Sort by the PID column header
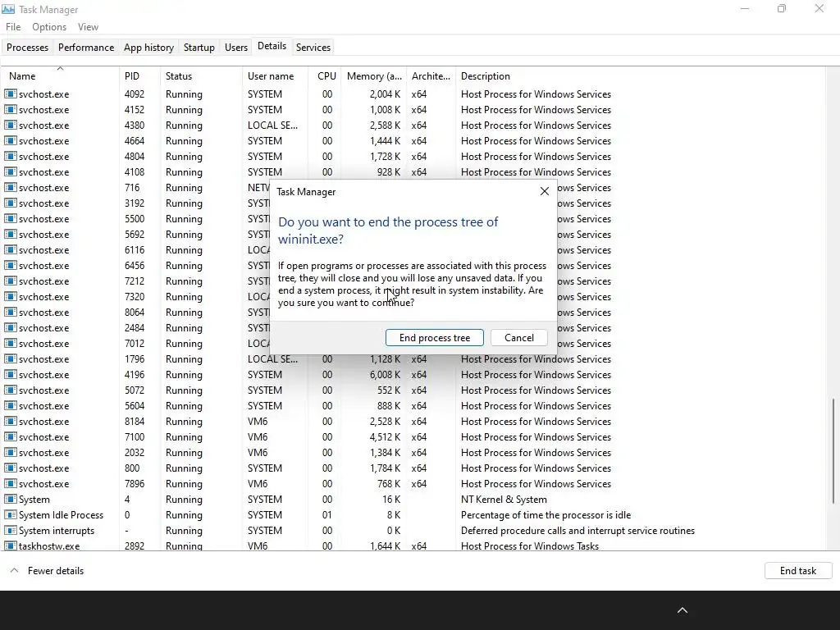Viewport: 840px width, 630px height. [x=139, y=76]
